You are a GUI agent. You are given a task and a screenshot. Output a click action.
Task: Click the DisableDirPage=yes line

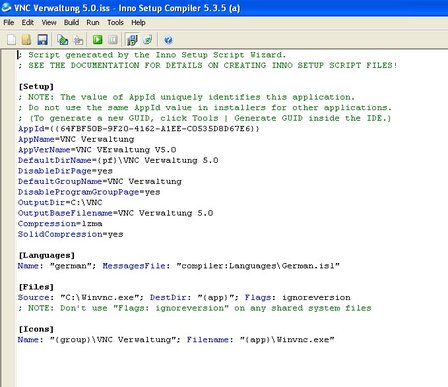coord(65,171)
